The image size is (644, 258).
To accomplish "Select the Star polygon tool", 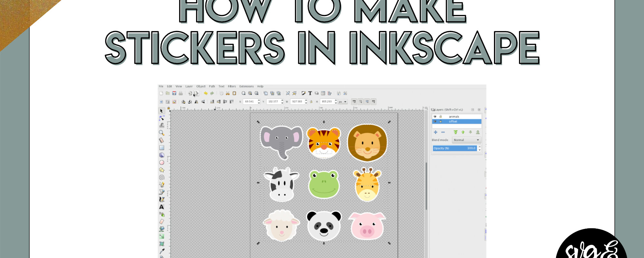I will coord(162,170).
